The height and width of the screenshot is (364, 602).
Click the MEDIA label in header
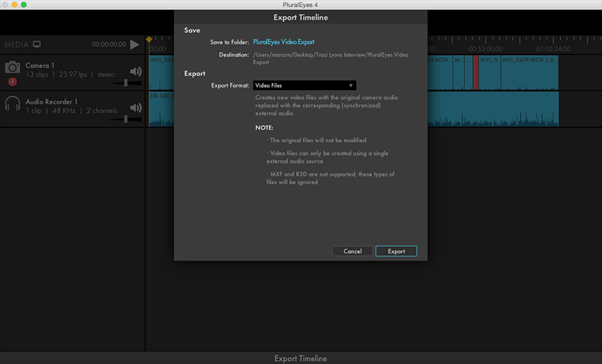point(16,44)
